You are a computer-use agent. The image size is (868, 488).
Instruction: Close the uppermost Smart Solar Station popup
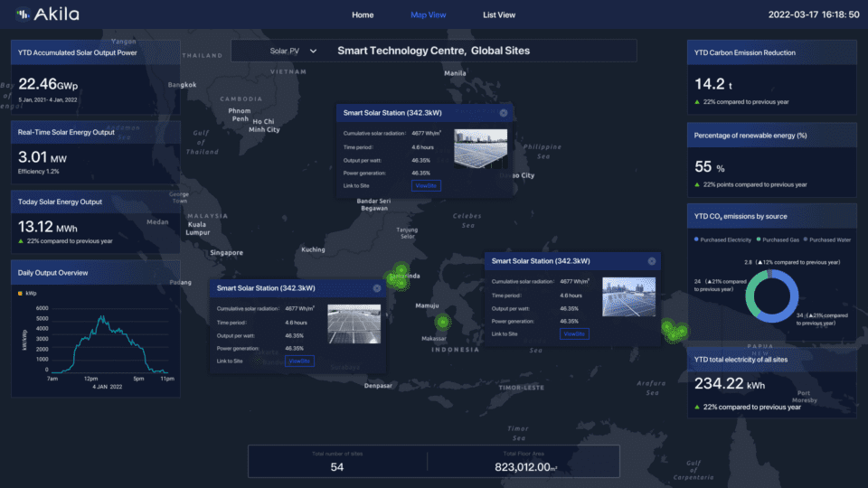coord(504,113)
